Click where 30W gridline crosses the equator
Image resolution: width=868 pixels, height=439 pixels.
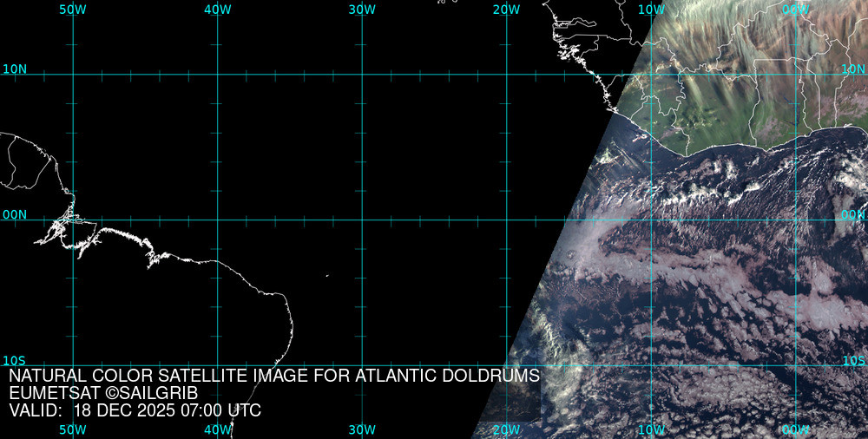(x=362, y=219)
